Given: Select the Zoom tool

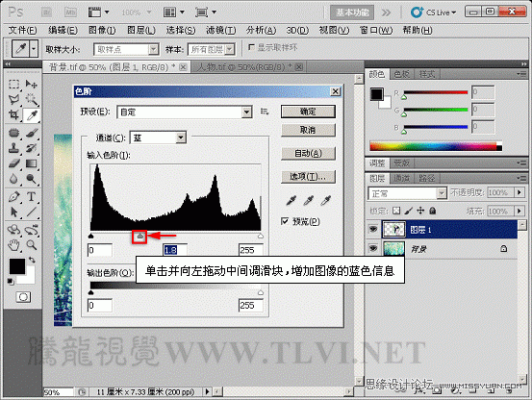Looking at the screenshot, I should point(31,245).
